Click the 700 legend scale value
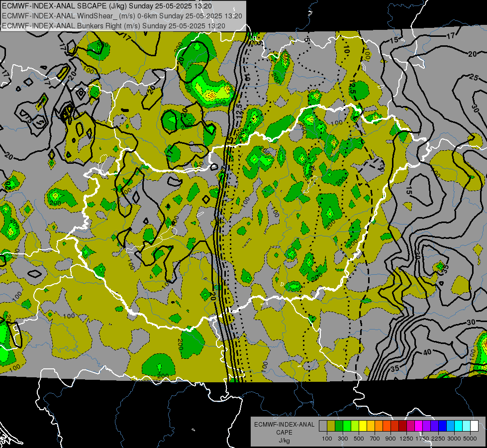 (375, 439)
